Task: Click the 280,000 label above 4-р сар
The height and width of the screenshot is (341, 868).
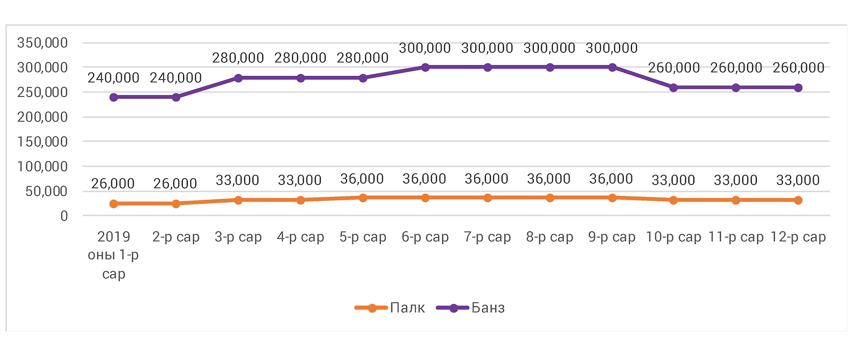Action: pos(300,58)
